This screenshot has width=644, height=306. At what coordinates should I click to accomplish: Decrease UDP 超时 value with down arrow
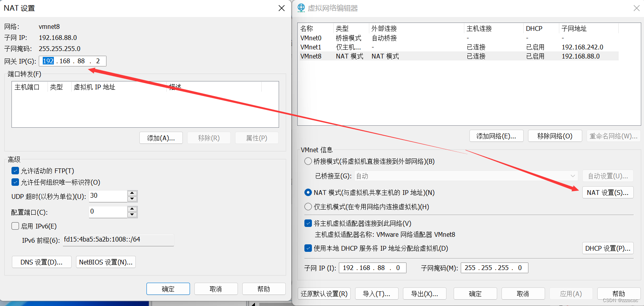pos(133,199)
